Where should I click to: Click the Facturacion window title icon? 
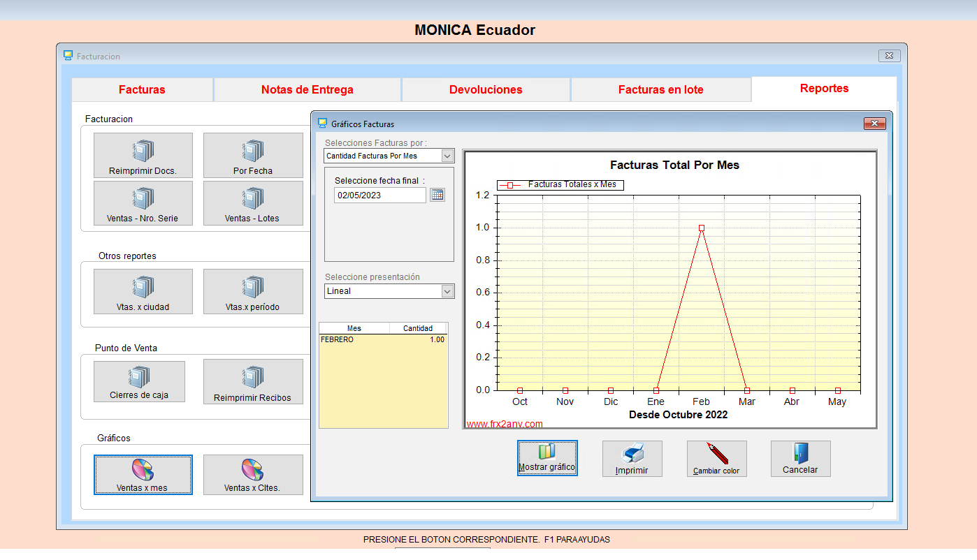(x=68, y=56)
